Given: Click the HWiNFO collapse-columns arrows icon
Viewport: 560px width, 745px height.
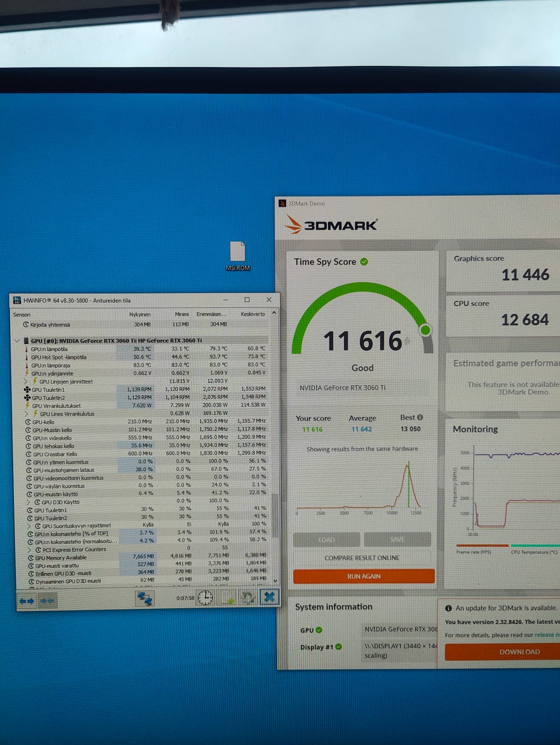Looking at the screenshot, I should pyautogui.click(x=47, y=600).
